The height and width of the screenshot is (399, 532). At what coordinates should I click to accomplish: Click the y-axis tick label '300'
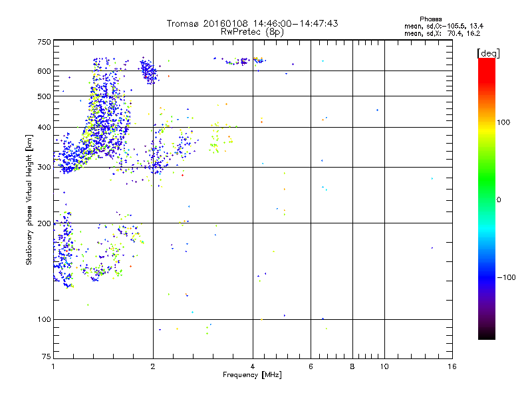[44, 168]
